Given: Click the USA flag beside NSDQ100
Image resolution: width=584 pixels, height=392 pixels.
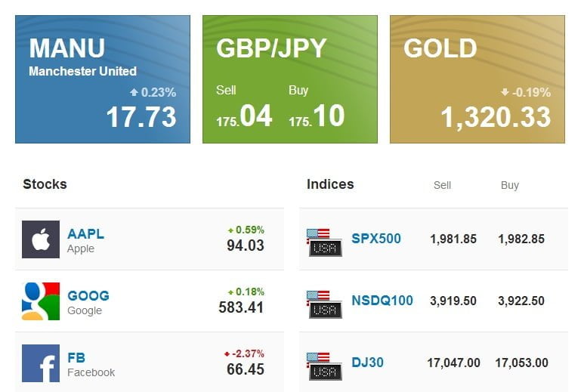Looking at the screenshot, I should (324, 304).
